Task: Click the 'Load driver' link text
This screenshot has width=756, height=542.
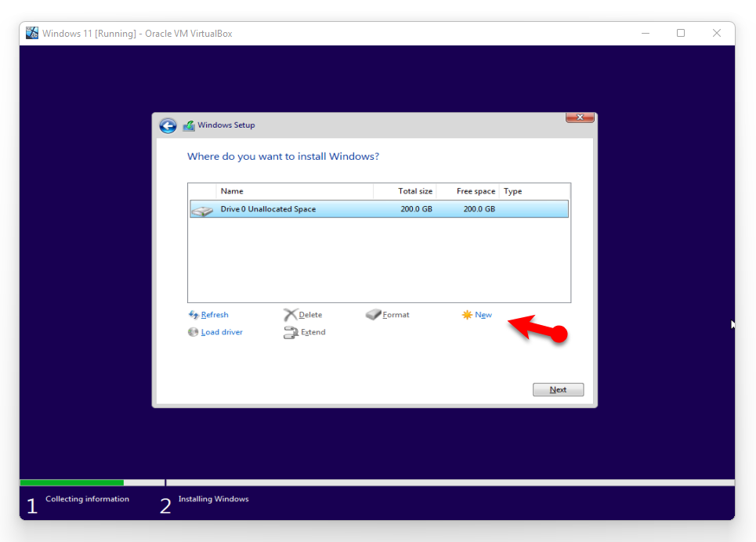Action: pos(222,332)
